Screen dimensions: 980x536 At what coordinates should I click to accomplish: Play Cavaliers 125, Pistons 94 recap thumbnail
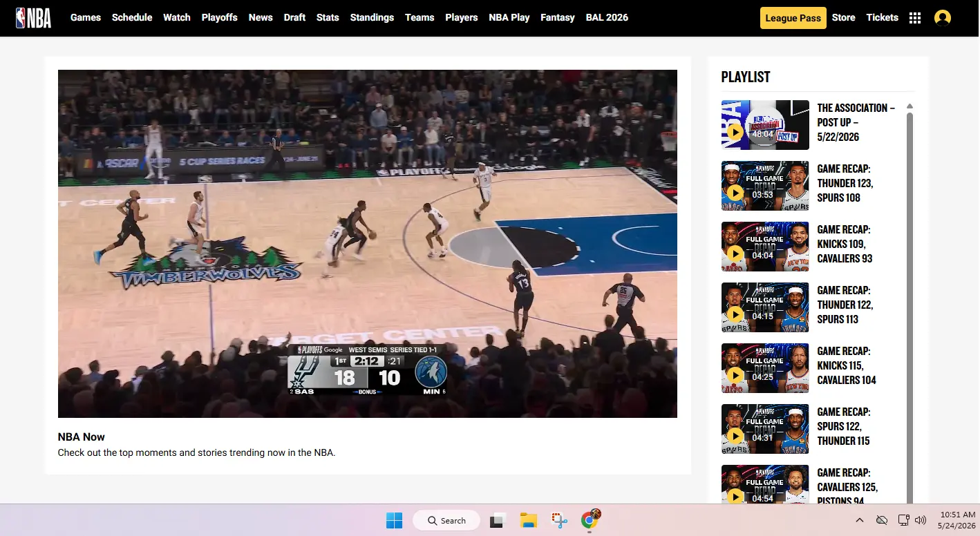pos(765,484)
